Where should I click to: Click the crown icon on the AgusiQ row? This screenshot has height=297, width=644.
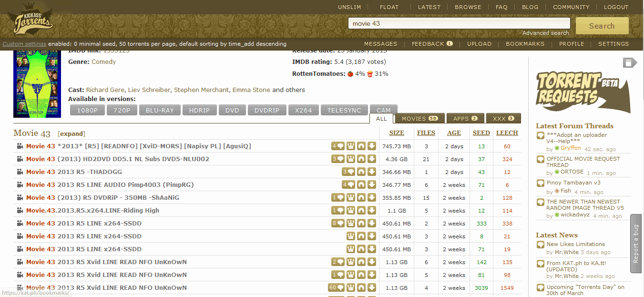tap(351, 146)
